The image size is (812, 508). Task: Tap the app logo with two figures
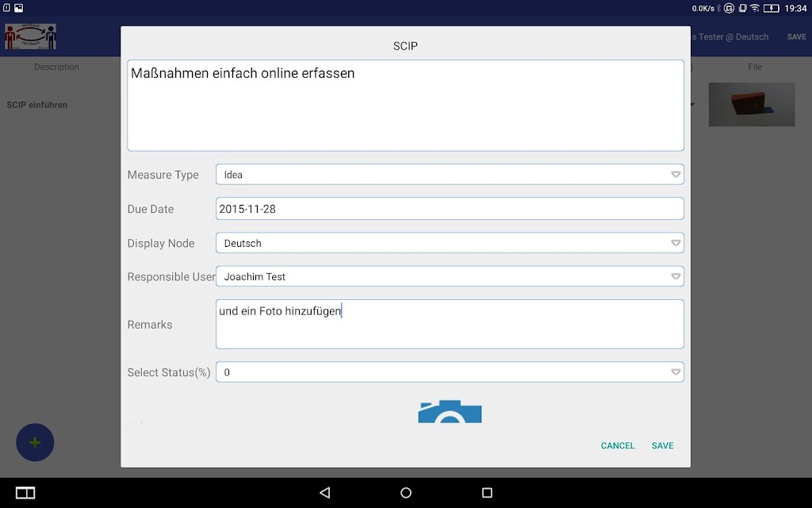pos(31,37)
